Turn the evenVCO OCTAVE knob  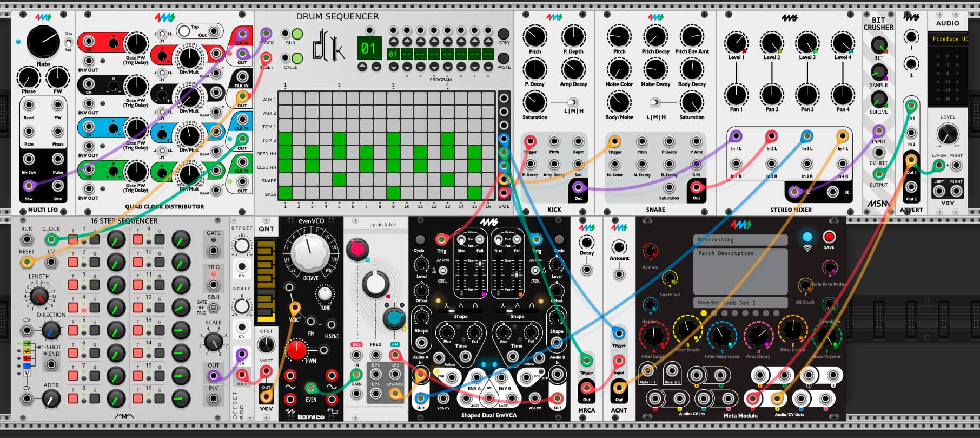[310, 253]
